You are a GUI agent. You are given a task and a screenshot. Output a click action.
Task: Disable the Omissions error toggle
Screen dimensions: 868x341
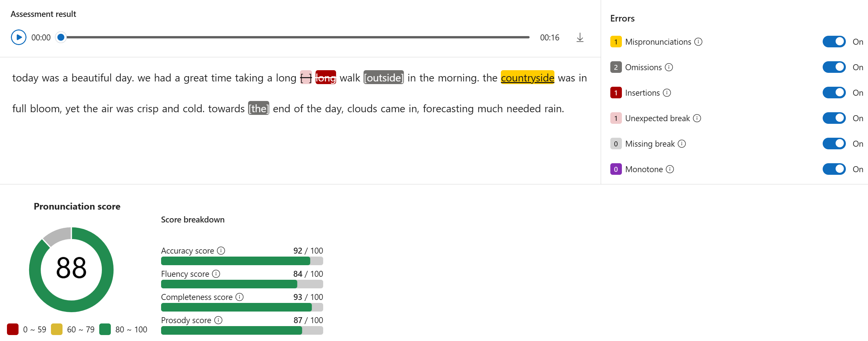pos(834,67)
